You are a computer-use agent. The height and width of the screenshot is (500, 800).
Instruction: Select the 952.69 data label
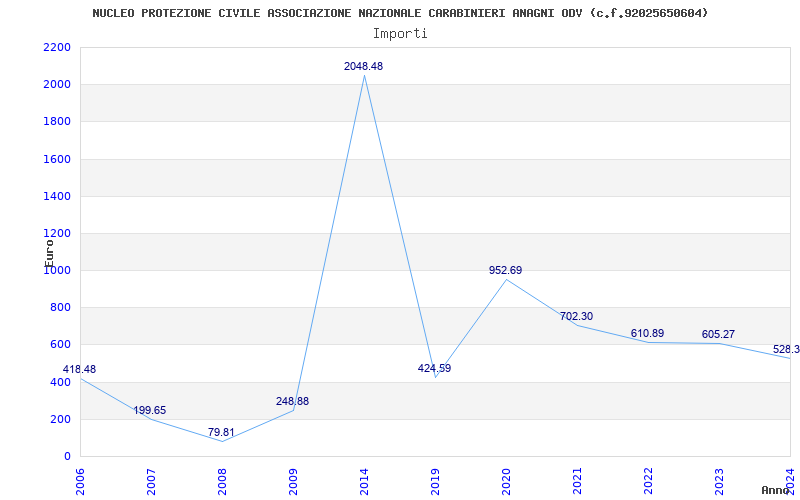point(505,270)
